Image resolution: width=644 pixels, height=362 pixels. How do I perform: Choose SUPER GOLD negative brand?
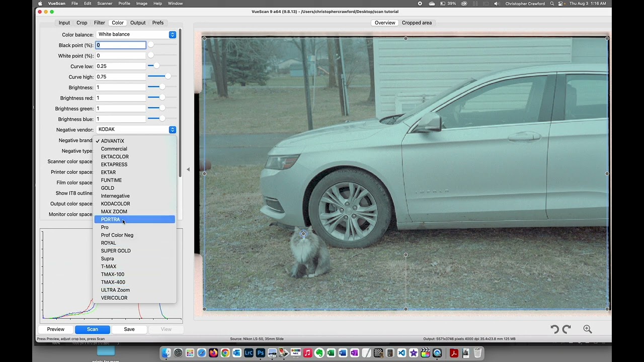coord(135,251)
